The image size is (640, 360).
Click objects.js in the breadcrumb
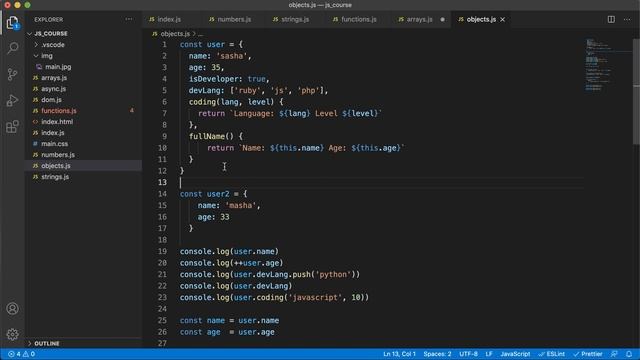175,34
